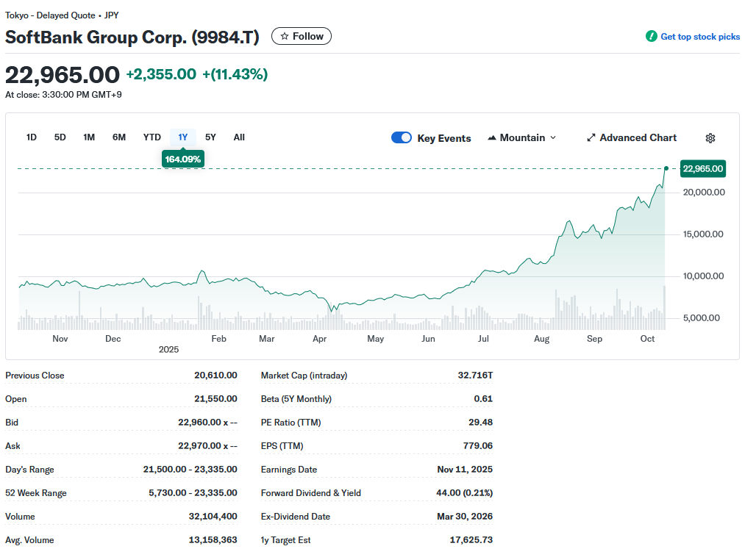Click the Mountain chart type icon
The height and width of the screenshot is (560, 745).
(492, 138)
